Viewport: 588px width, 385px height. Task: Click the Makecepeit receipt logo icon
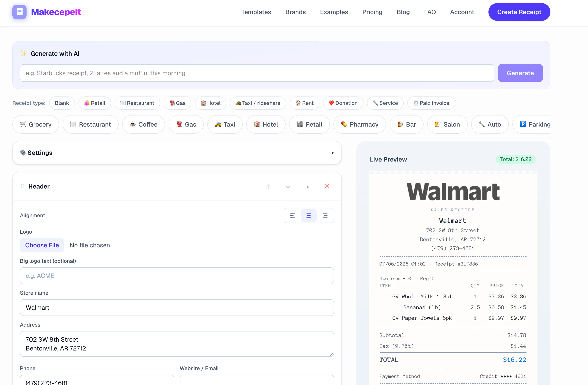click(19, 12)
